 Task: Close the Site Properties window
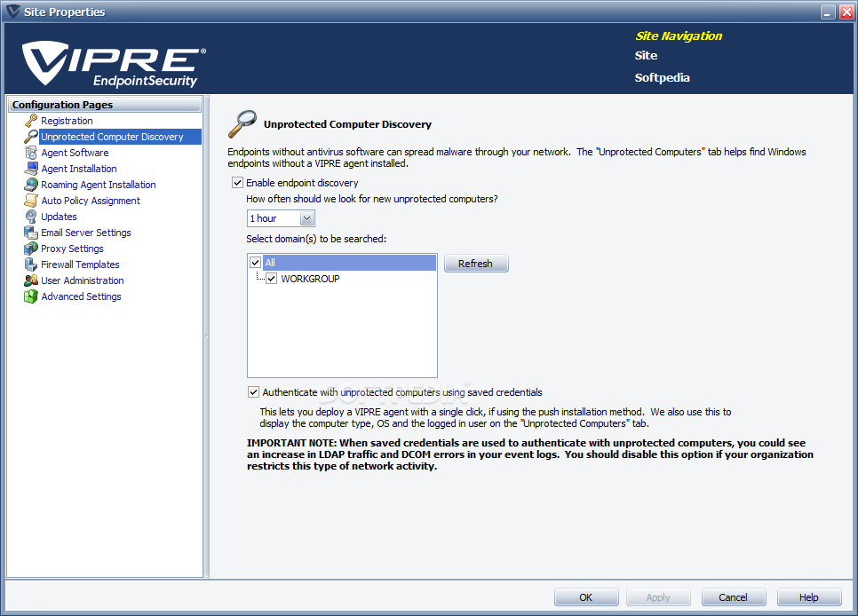(846, 12)
